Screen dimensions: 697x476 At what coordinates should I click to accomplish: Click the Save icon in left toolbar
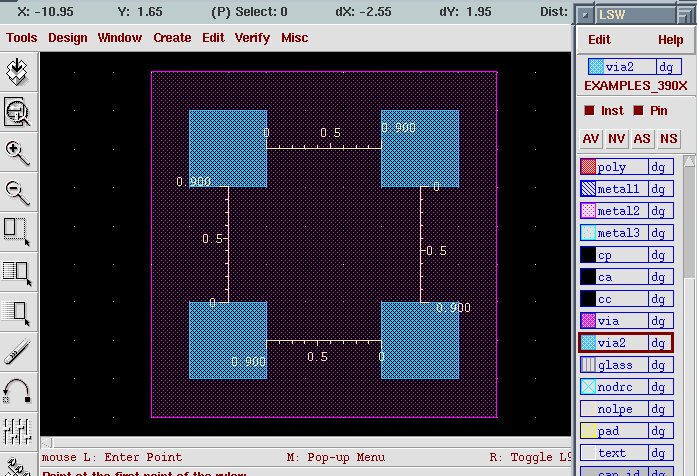point(17,72)
